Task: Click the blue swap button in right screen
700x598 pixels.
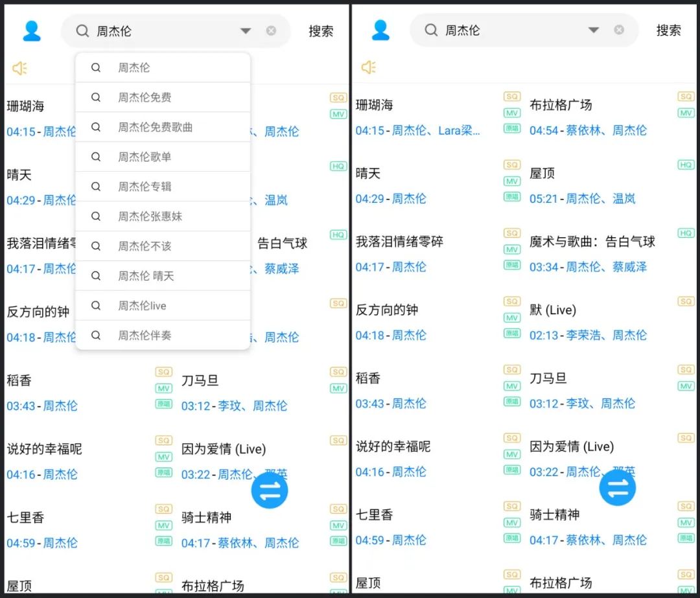Action: point(618,488)
